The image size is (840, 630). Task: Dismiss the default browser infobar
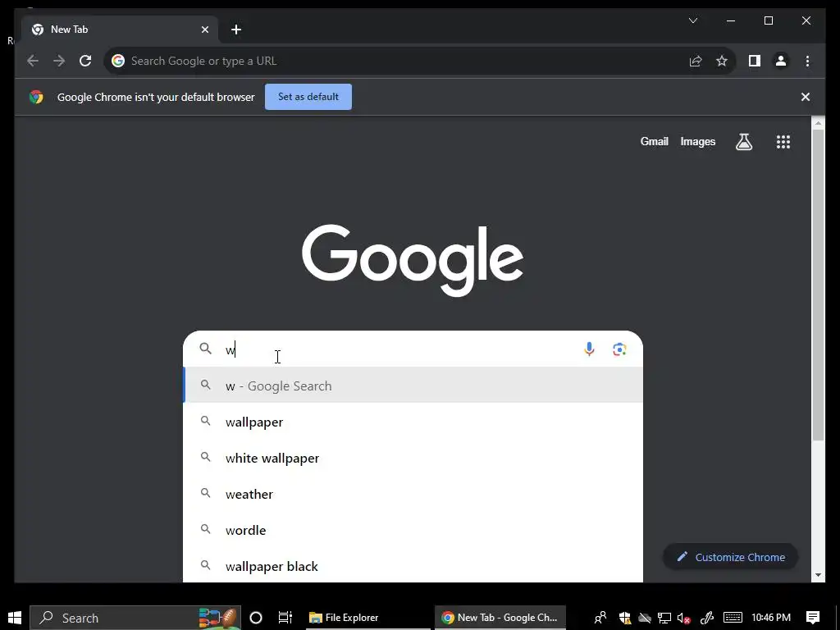point(805,97)
